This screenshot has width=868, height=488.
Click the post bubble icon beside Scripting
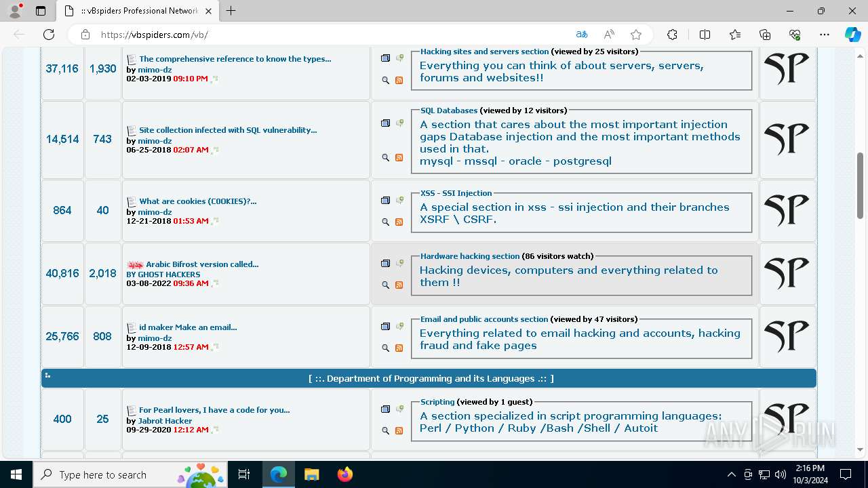(400, 409)
